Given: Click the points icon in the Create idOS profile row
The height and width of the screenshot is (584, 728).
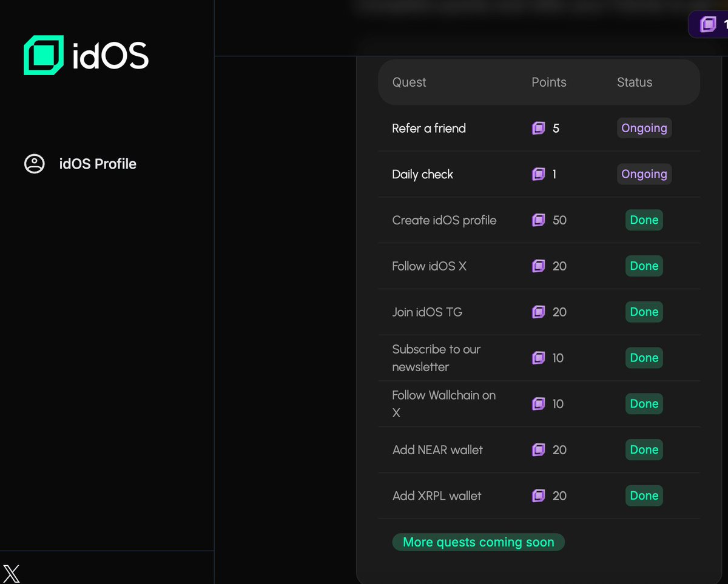Looking at the screenshot, I should [x=539, y=220].
